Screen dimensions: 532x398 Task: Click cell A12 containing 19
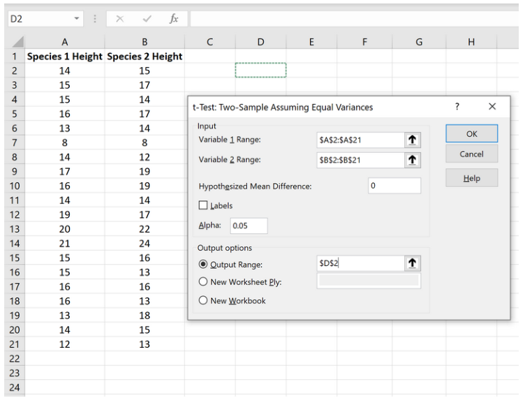pyautogui.click(x=64, y=214)
